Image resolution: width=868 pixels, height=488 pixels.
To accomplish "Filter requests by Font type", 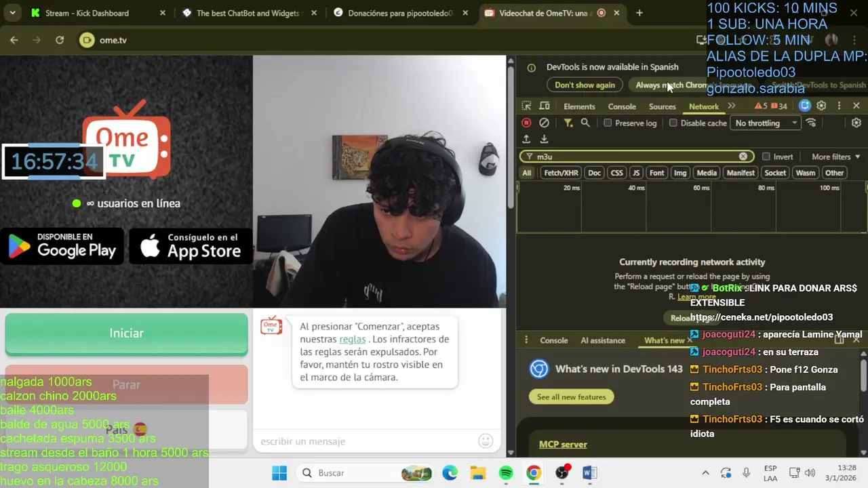I will (657, 173).
